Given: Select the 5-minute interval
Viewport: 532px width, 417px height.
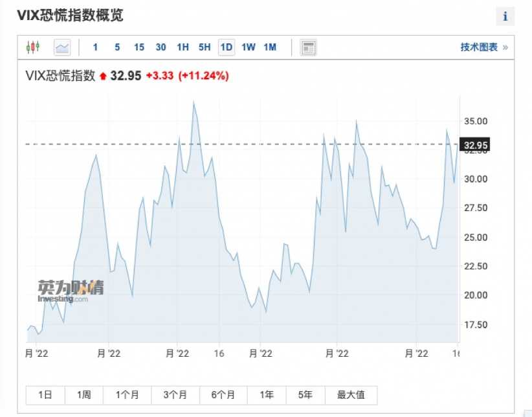Looking at the screenshot, I should click(117, 47).
